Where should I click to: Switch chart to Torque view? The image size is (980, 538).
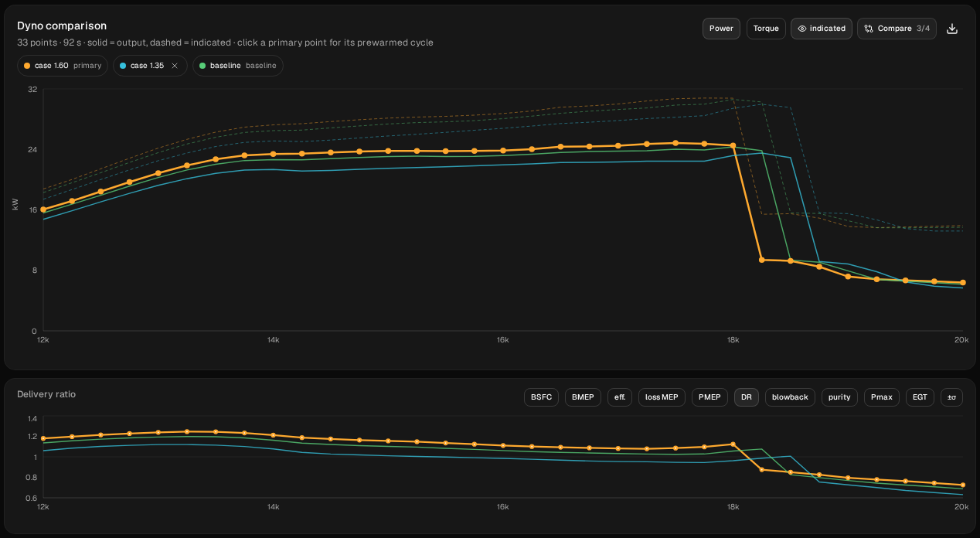766,29
